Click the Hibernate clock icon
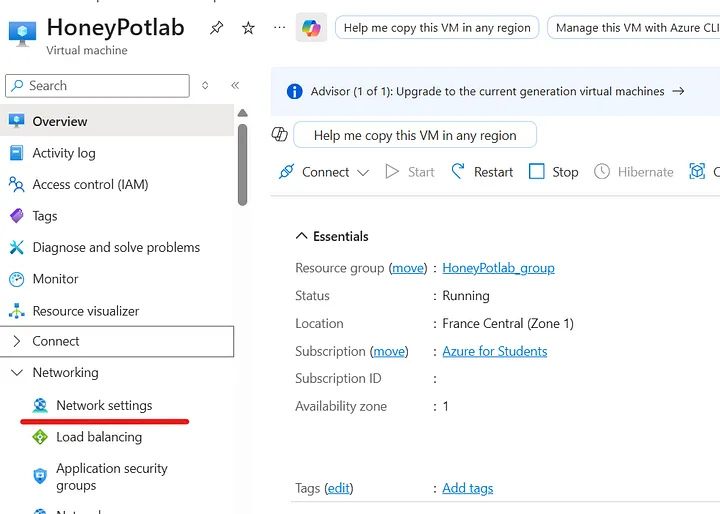 [x=602, y=171]
